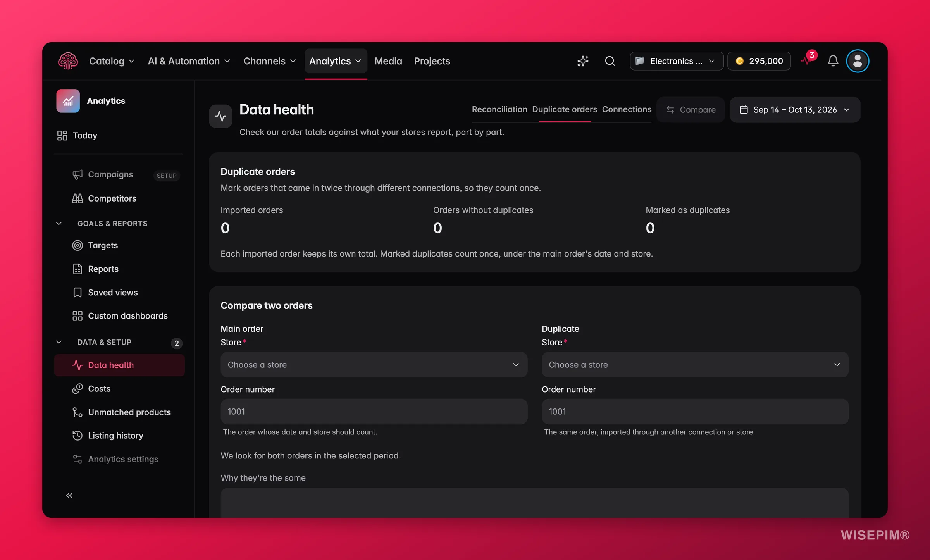The width and height of the screenshot is (930, 560).
Task: Select Data health in sidebar
Action: 119,365
